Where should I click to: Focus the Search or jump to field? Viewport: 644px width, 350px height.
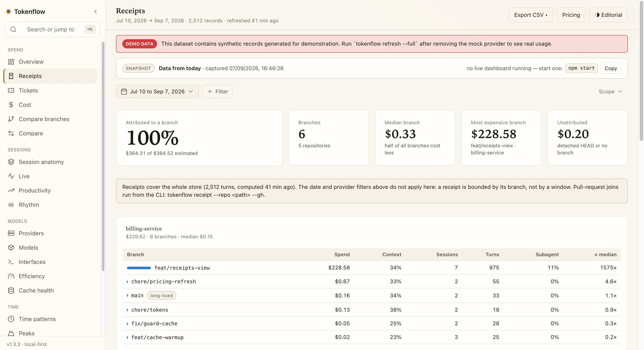click(x=52, y=29)
